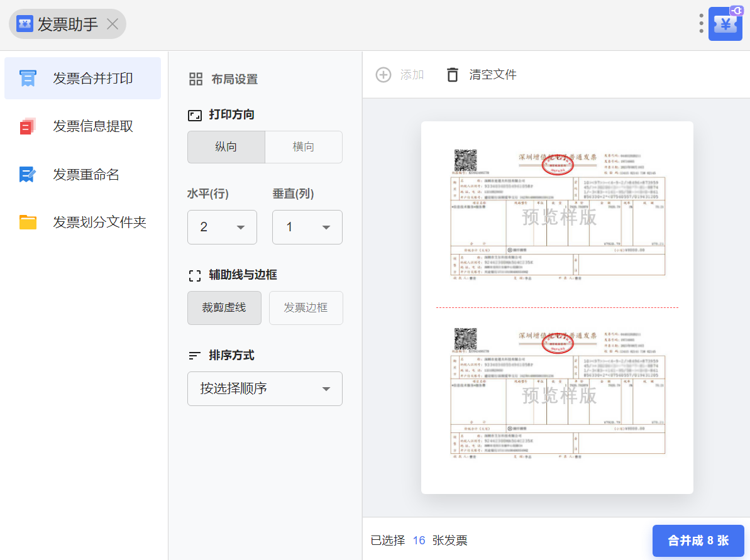The width and height of the screenshot is (750, 560).
Task: Click the blue 发票重命名 edit icon
Action: (28, 174)
